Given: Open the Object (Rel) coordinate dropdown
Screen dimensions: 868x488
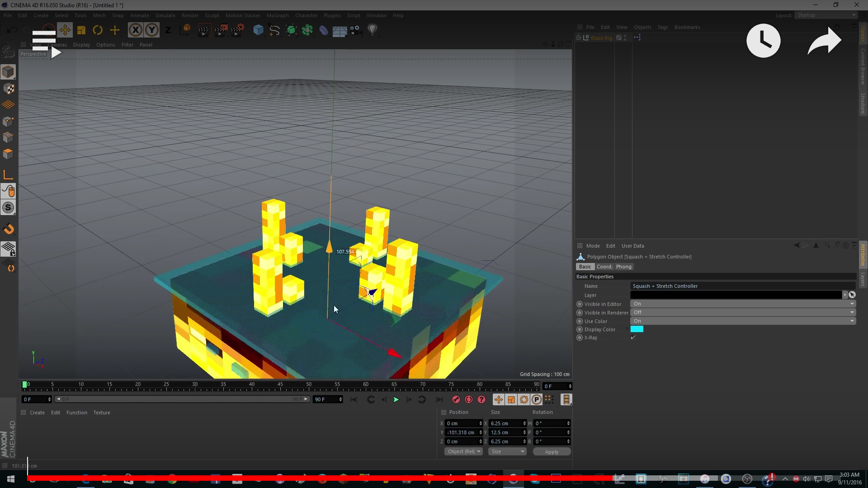Looking at the screenshot, I should (x=463, y=451).
